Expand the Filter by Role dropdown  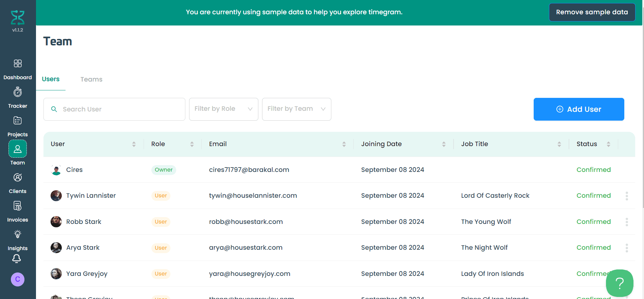pyautogui.click(x=224, y=109)
